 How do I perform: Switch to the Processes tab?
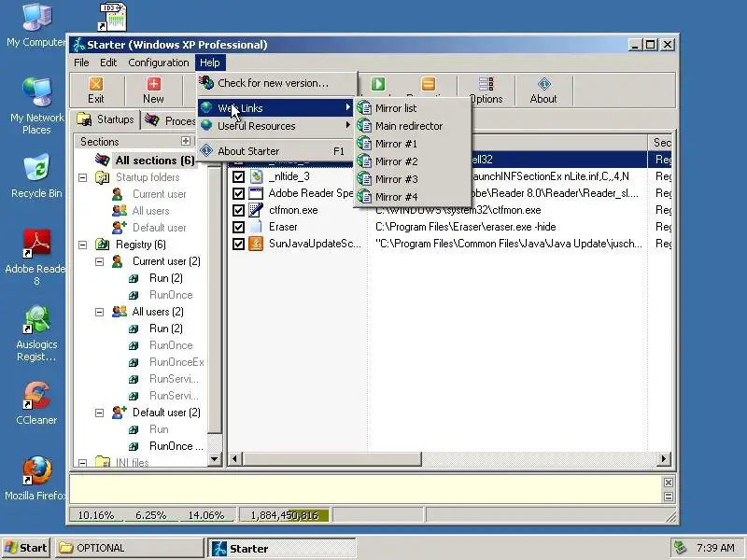(170, 120)
